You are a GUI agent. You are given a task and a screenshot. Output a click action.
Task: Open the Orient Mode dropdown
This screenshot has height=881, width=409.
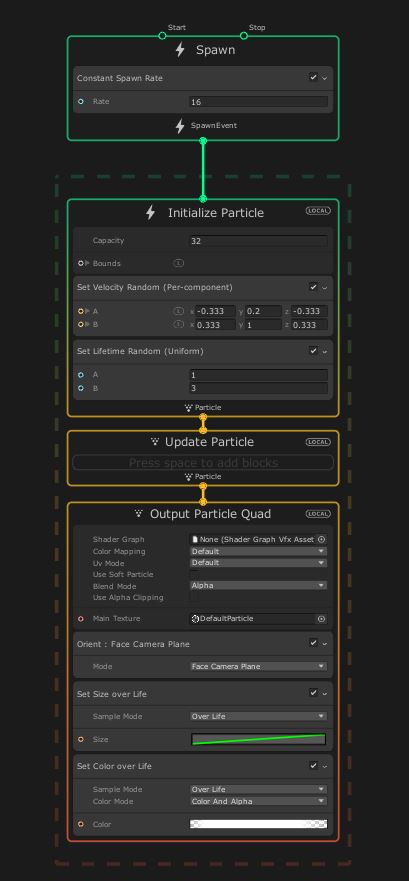(x=258, y=666)
